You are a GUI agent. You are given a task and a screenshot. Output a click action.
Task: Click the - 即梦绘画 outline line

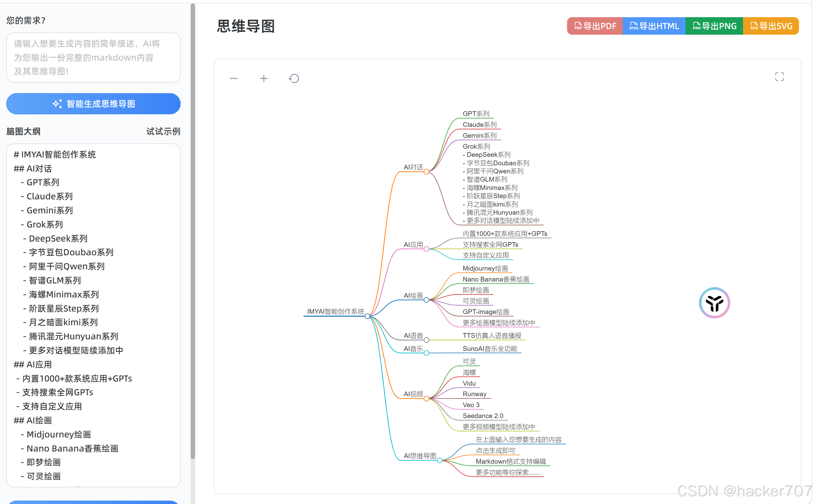41,462
